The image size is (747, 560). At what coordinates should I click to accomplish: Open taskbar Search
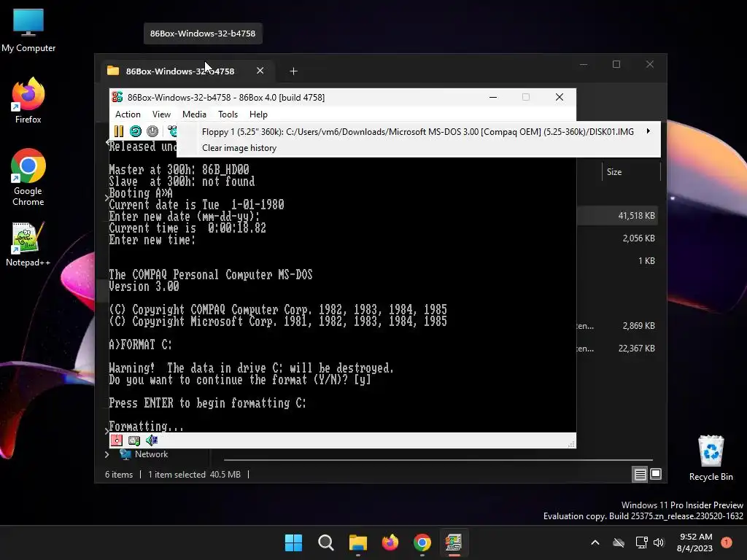tap(326, 542)
